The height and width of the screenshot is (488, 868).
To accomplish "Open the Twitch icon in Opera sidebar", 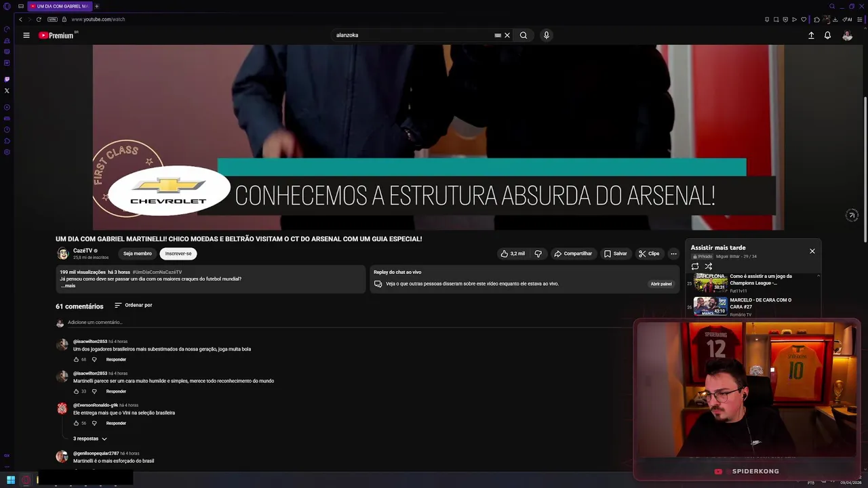I will [x=7, y=79].
